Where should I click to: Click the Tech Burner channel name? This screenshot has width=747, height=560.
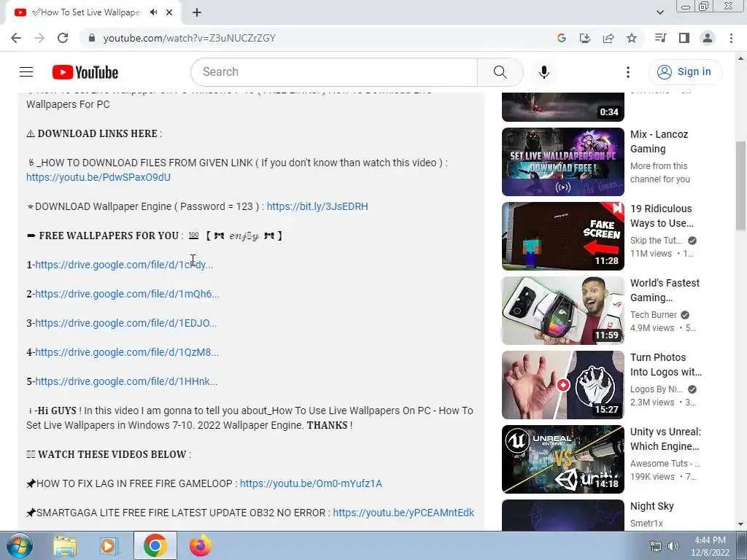[x=653, y=315]
